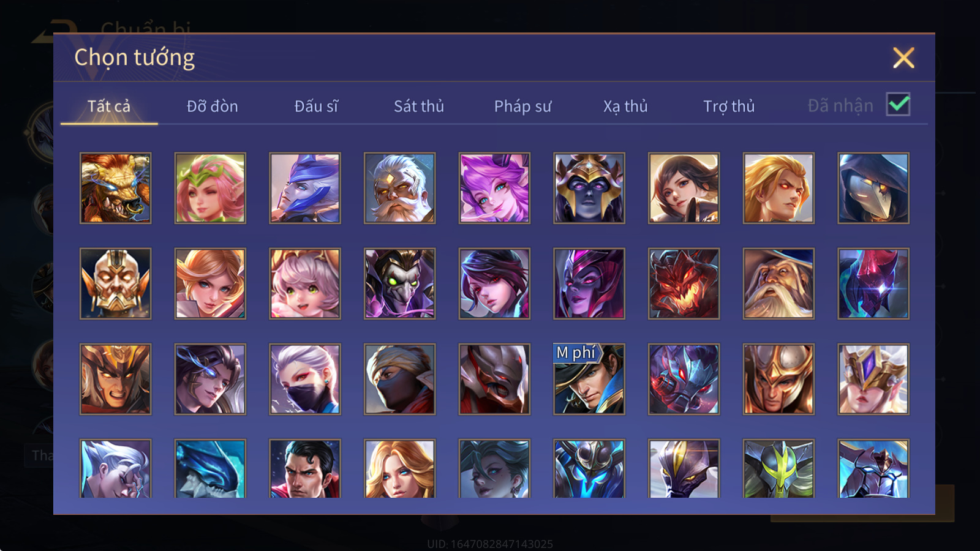The height and width of the screenshot is (551, 980).
Task: Select the purple-haired bunny girl hero
Action: click(x=494, y=188)
